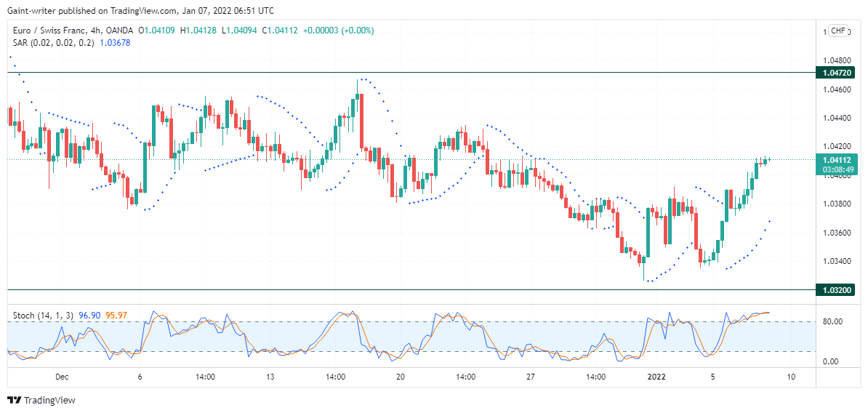This screenshot has width=868, height=413.
Task: Click the low price L1.04094
Action: tap(239, 31)
